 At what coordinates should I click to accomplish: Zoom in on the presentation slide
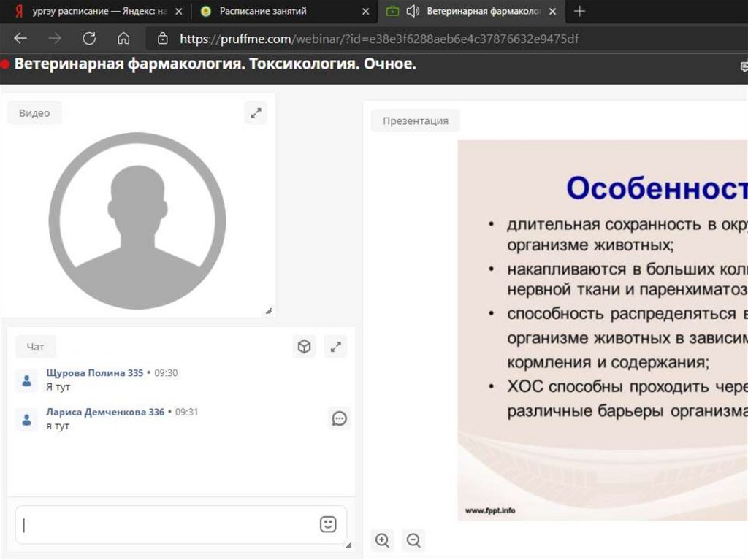coord(382,540)
